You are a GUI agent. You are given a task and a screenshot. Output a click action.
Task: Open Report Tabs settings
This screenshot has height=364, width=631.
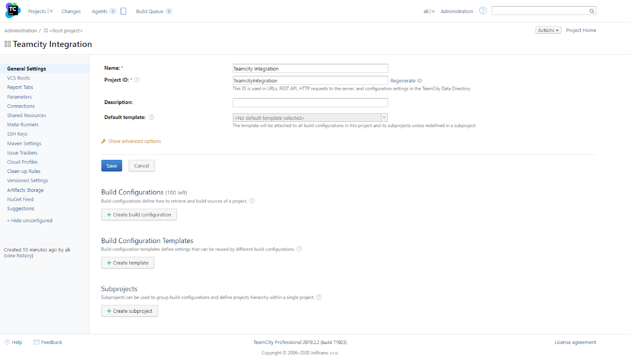point(20,87)
